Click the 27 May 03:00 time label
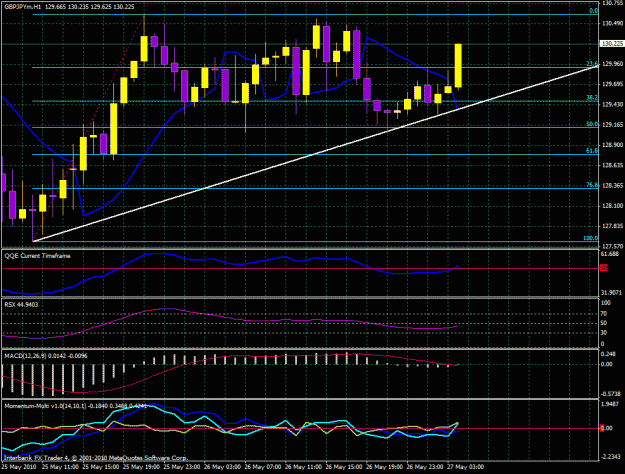This screenshot has width=625, height=474. coord(466,467)
